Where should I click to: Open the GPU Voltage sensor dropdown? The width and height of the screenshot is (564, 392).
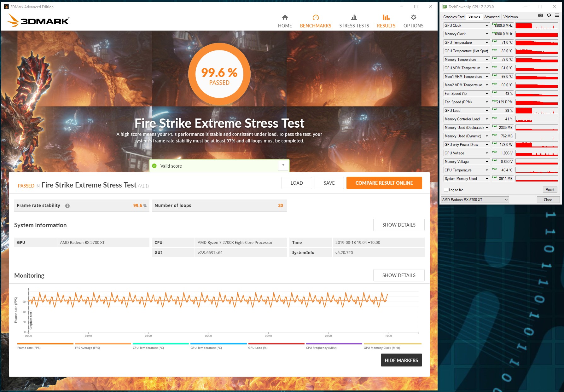(487, 153)
